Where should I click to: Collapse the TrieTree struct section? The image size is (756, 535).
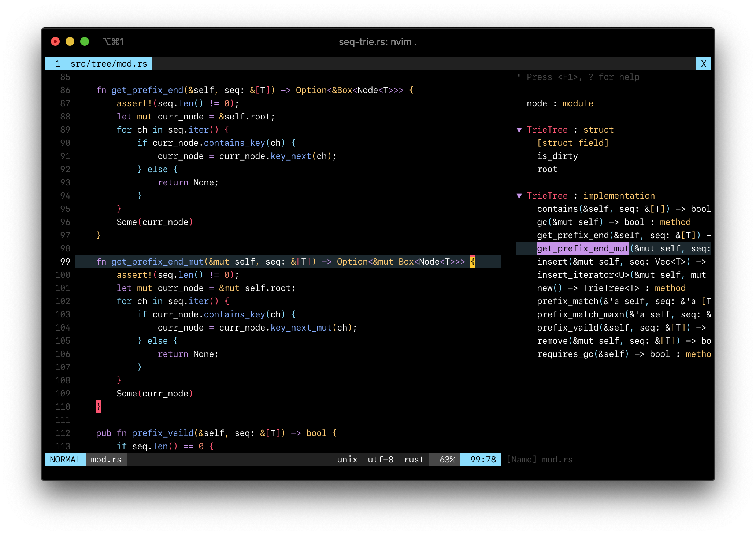[x=519, y=130]
